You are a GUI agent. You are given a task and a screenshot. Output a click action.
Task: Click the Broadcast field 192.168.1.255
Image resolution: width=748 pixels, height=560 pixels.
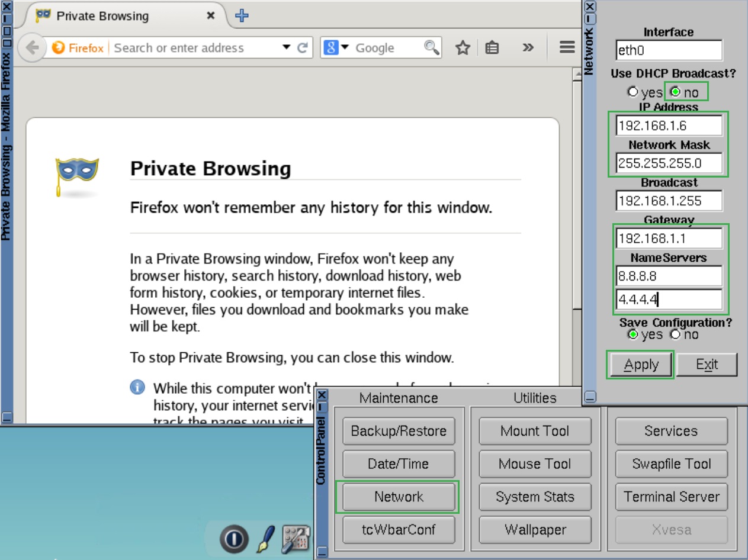point(669,201)
